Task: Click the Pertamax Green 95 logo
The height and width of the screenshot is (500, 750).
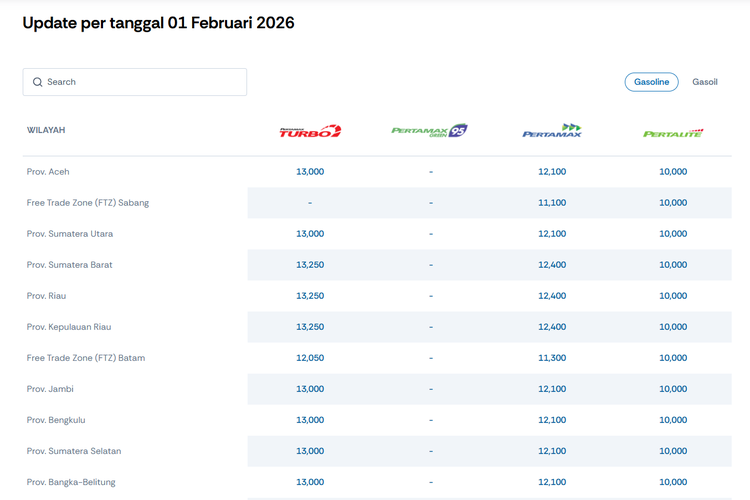Action: [x=430, y=131]
